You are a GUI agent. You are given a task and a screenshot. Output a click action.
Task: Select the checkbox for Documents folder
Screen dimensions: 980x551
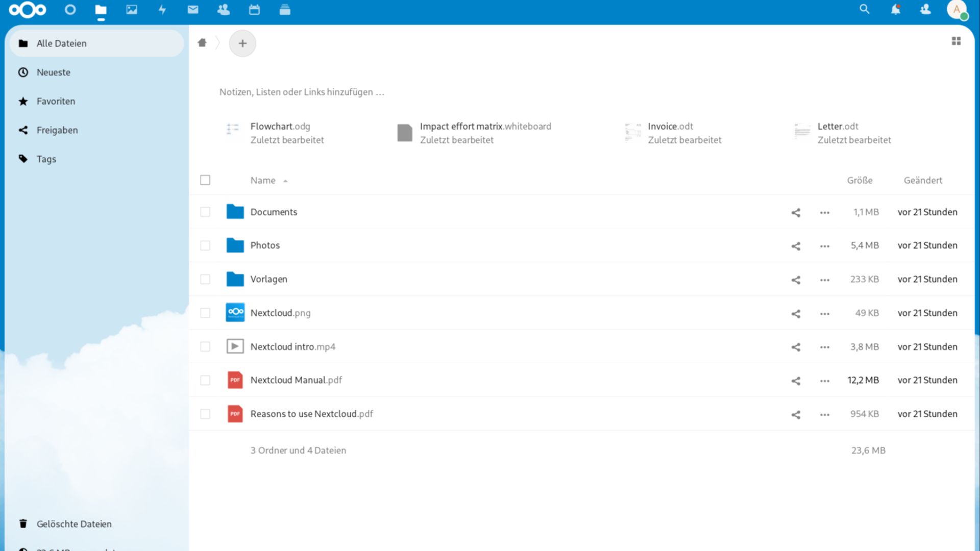(205, 212)
